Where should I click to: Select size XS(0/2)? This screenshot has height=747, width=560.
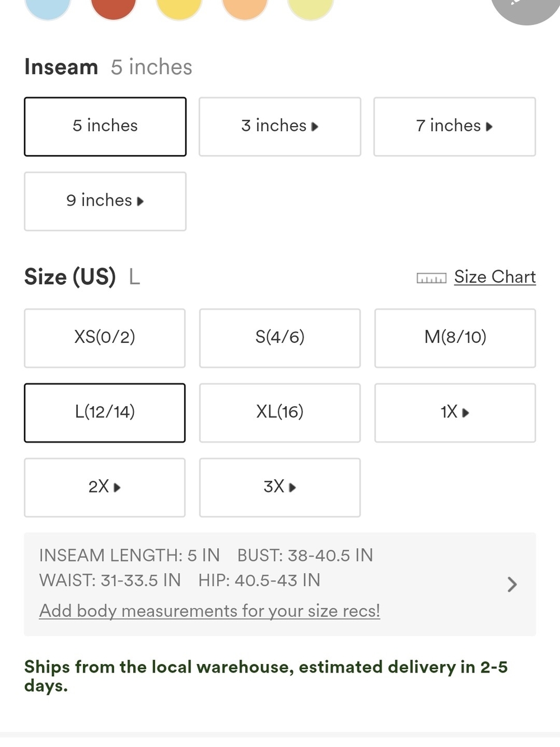105,338
